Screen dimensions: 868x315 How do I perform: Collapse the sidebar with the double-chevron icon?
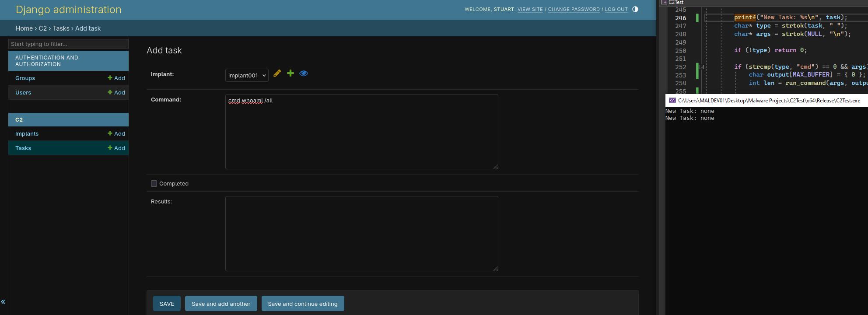(x=3, y=301)
